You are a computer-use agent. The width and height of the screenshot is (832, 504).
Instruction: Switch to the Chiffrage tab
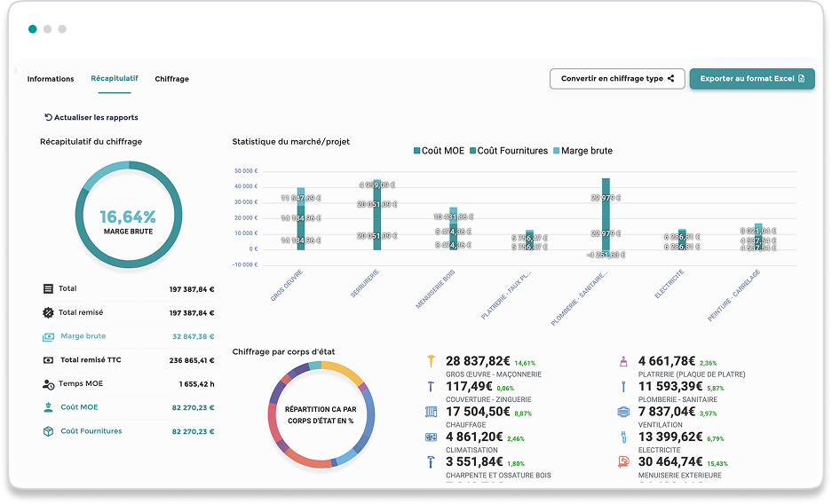[172, 79]
